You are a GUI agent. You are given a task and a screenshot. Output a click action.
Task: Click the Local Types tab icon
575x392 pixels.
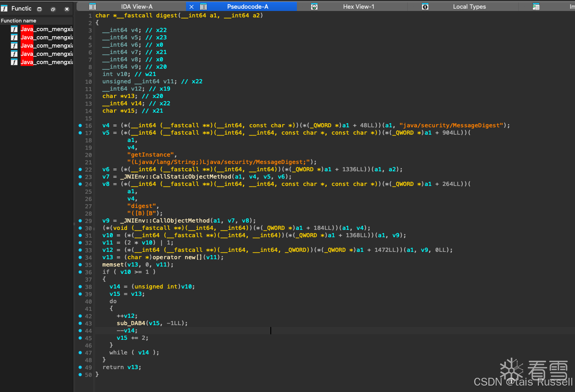[425, 6]
